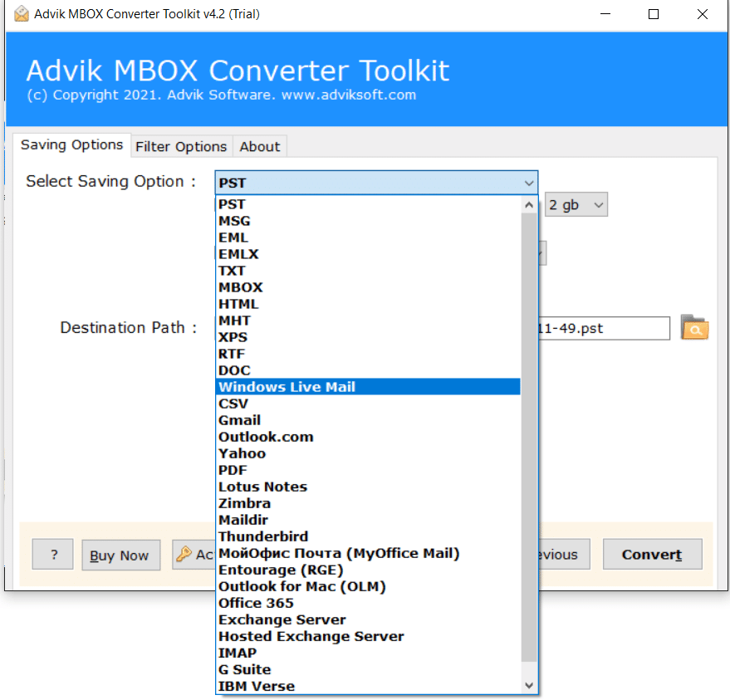Pick TXT as the saving format
The height and width of the screenshot is (700, 730).
coord(368,271)
